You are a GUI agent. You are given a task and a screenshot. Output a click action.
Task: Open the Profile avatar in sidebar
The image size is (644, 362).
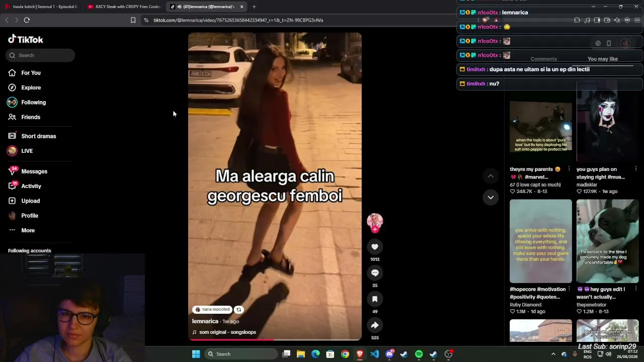[x=12, y=216]
